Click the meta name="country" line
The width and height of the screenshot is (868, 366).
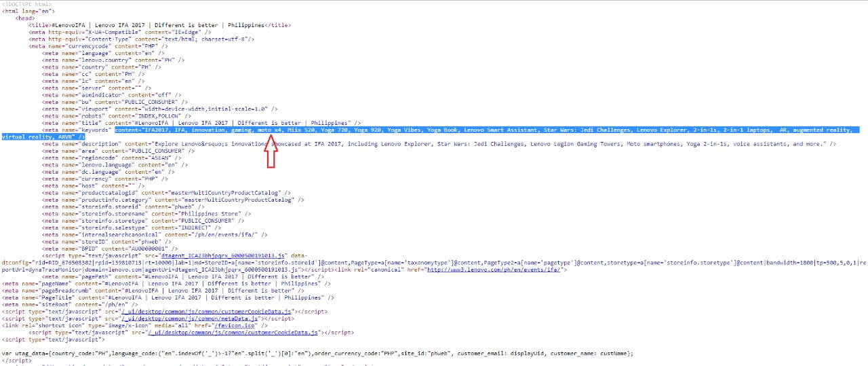point(102,67)
